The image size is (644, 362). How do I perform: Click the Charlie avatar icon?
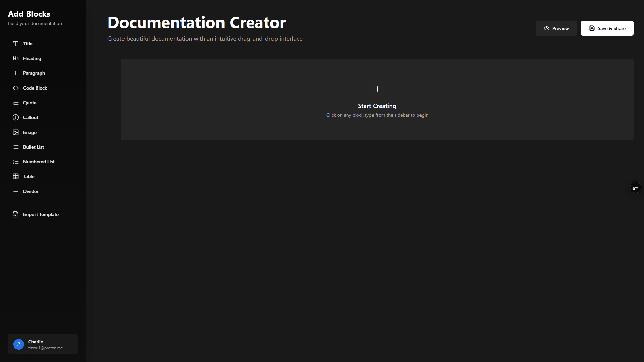tap(18, 344)
